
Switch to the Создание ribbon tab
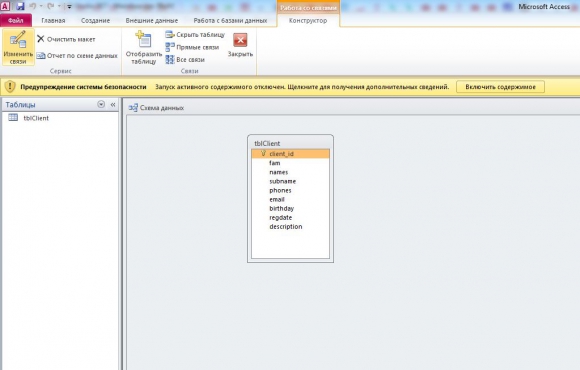95,21
